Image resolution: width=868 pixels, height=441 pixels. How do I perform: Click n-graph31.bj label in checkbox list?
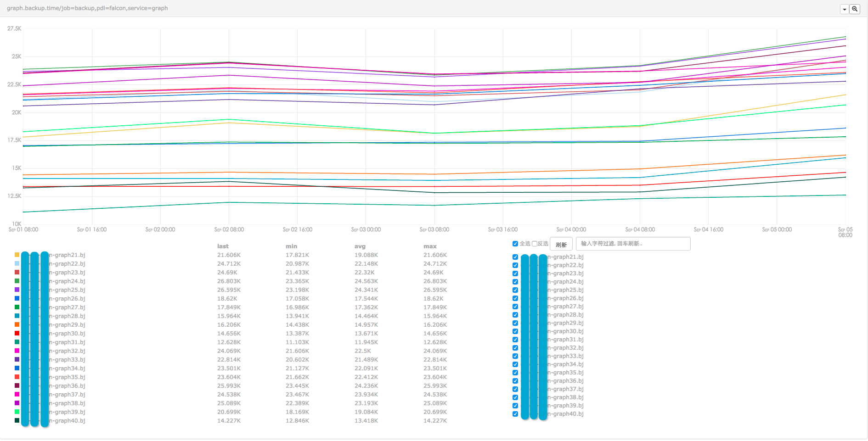(565, 340)
